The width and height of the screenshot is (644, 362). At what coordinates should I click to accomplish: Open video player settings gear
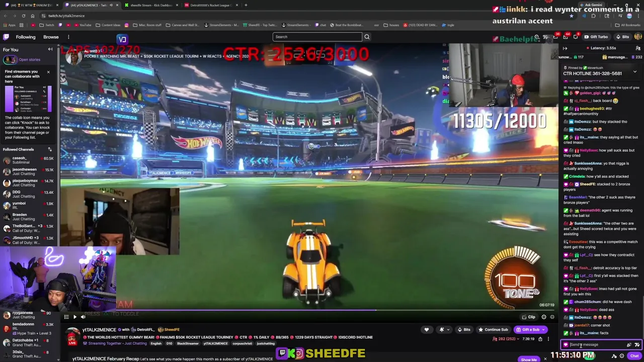(544, 317)
